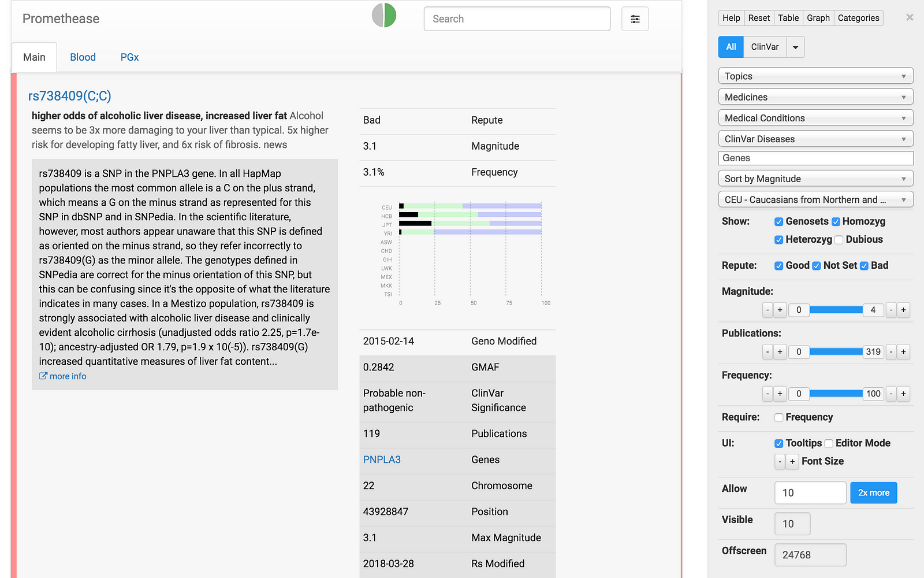This screenshot has width=924, height=578.
Task: Close the filter panel with X
Action: 910,17
